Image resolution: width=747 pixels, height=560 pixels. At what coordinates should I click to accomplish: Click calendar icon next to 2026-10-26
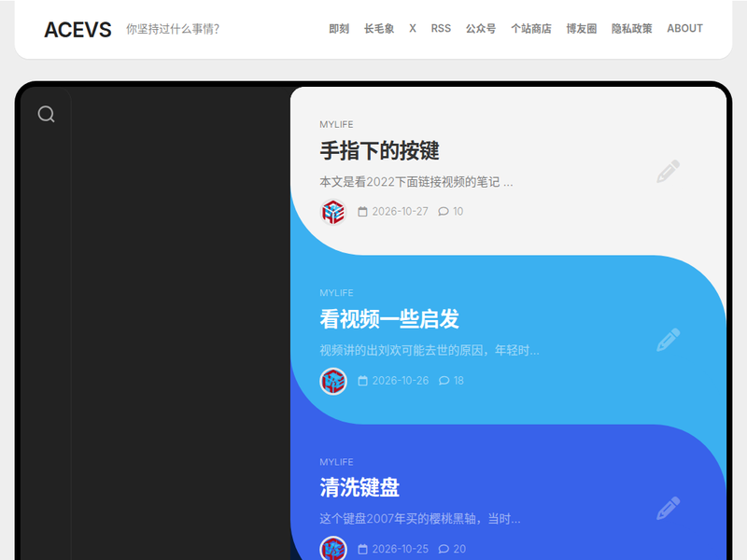tap(362, 381)
